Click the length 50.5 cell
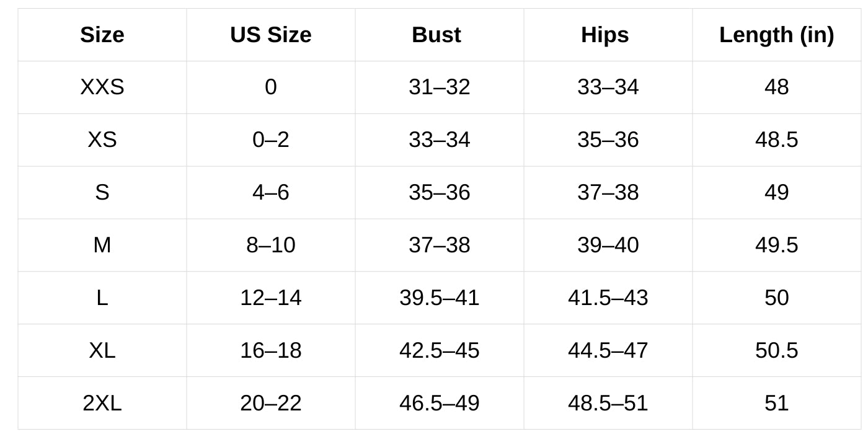Image resolution: width=868 pixels, height=434 pixels. click(x=777, y=351)
